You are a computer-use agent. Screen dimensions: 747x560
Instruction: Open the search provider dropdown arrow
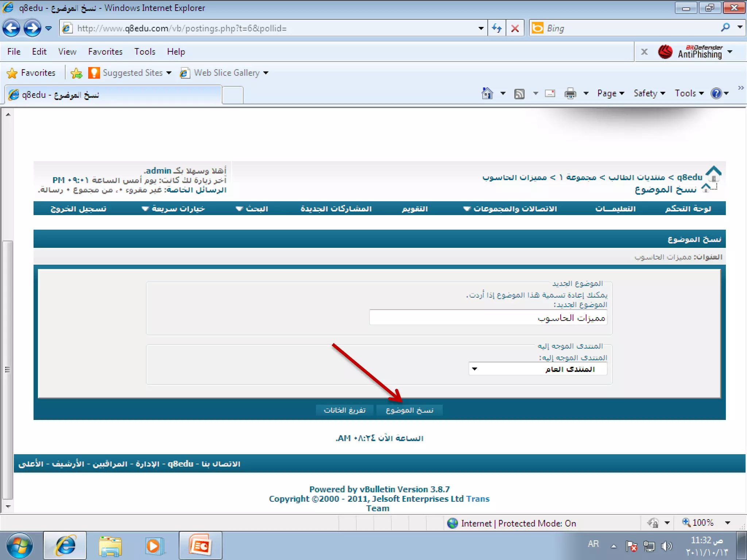[x=740, y=27]
